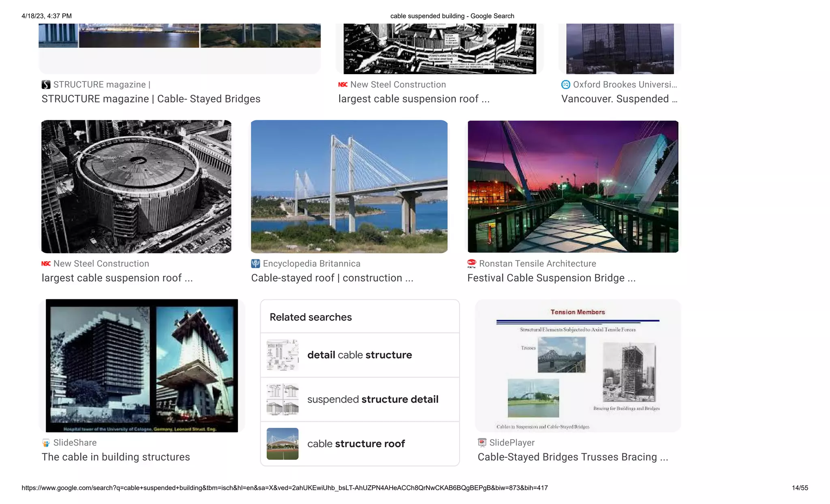Open Madison Square Garden aerial photo thumbnail
Screen dimensions: 830x504
136,186
